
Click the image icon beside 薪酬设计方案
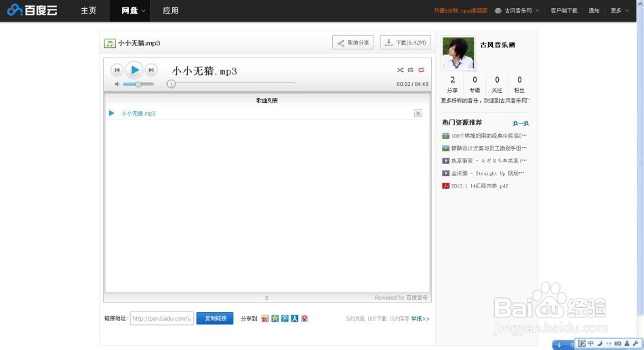point(445,148)
